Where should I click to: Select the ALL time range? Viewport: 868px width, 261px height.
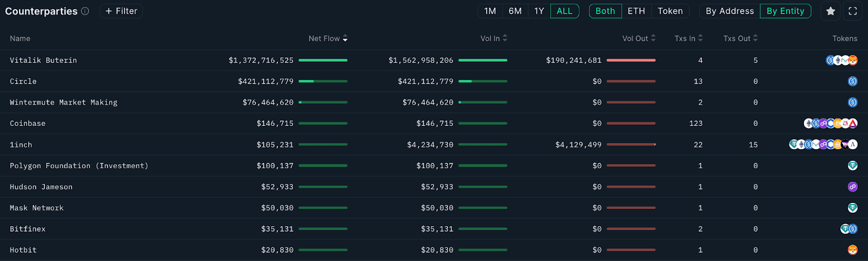pyautogui.click(x=565, y=11)
